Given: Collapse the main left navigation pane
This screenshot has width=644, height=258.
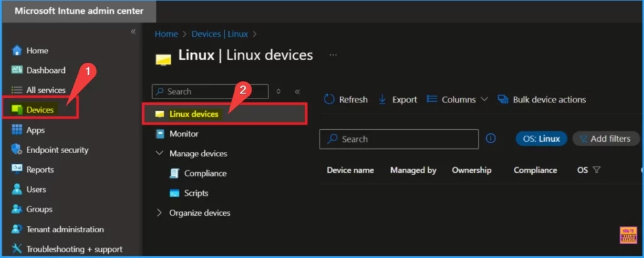Looking at the screenshot, I should [x=133, y=31].
